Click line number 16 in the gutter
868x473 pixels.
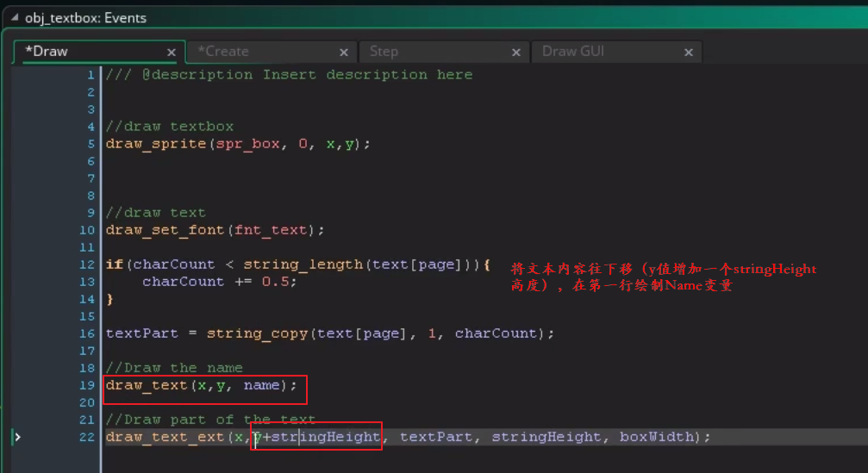tap(87, 333)
